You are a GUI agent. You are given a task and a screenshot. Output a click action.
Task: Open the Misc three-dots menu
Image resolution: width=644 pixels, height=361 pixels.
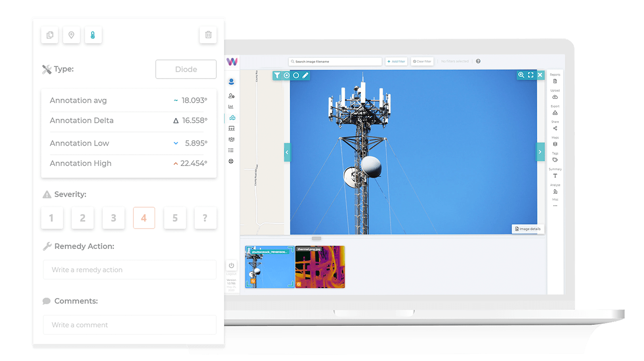point(555,203)
